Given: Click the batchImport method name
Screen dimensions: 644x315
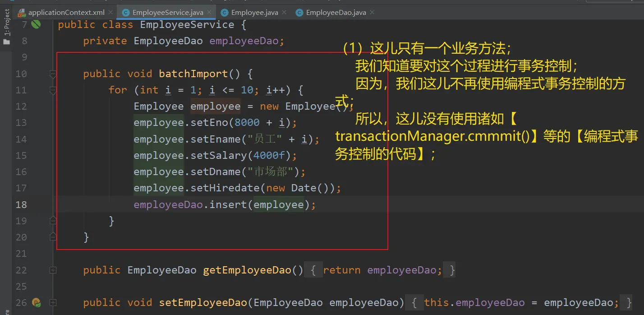Looking at the screenshot, I should [x=193, y=74].
